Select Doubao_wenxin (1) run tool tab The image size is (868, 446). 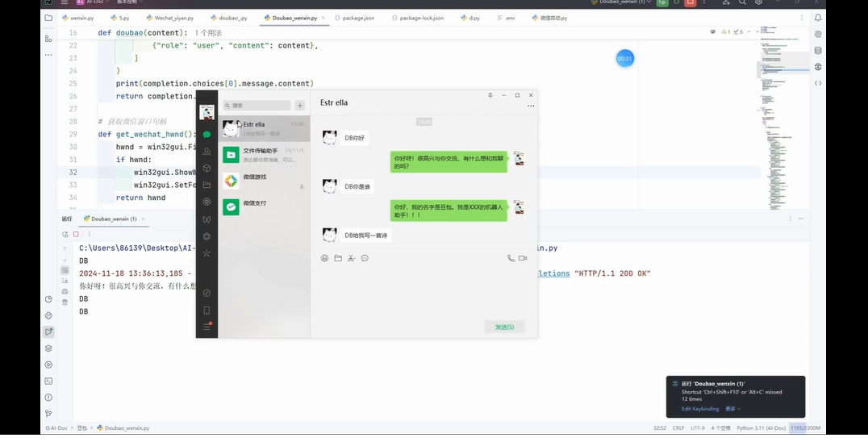point(114,219)
